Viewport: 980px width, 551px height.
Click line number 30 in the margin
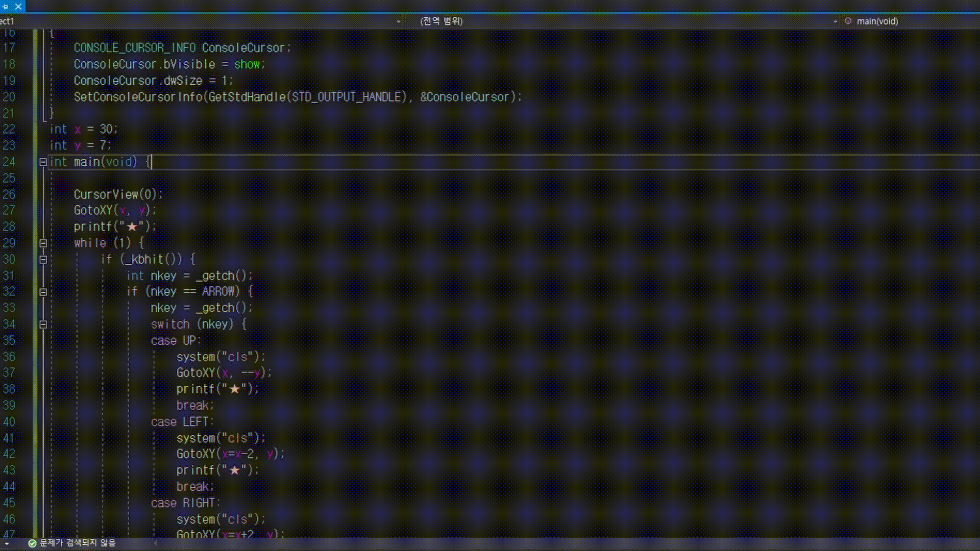tap(9, 259)
